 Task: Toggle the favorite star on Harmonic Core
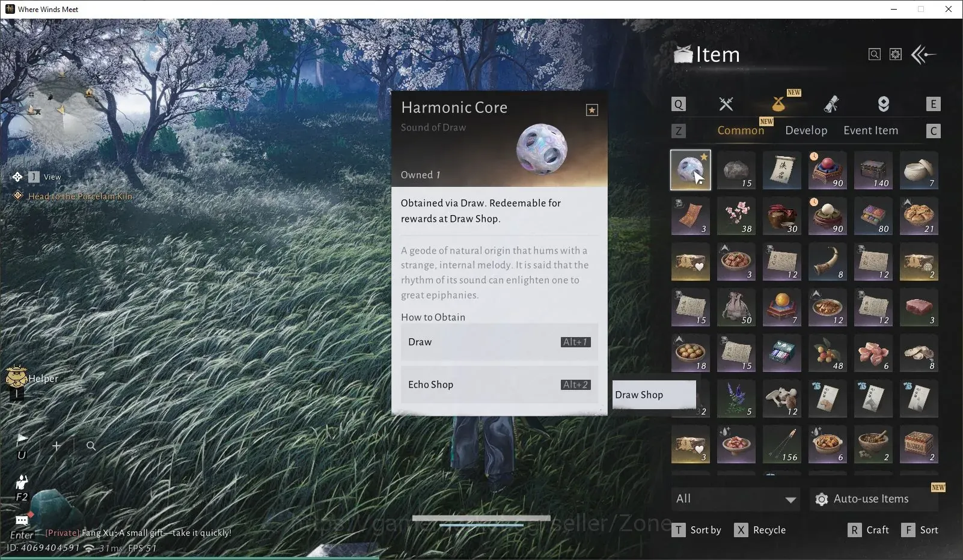[592, 110]
